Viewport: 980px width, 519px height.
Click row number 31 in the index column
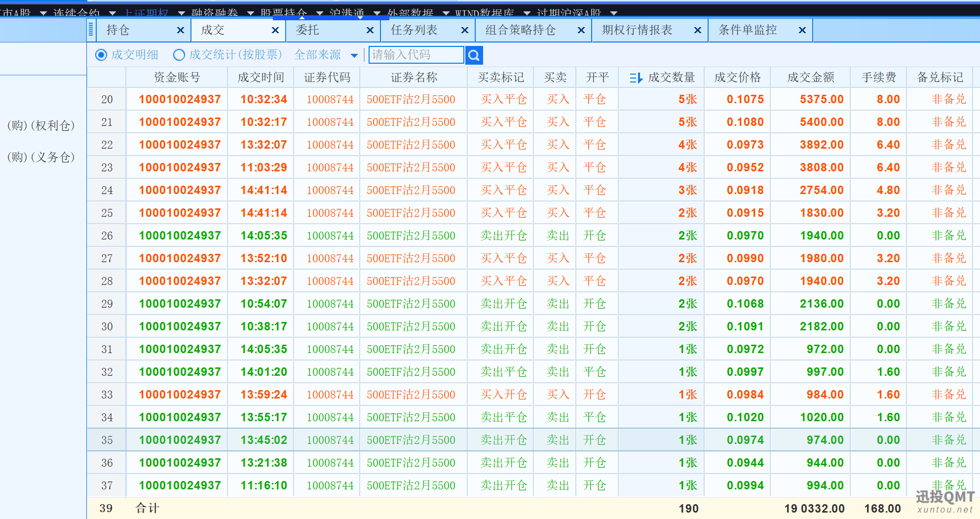(107, 349)
